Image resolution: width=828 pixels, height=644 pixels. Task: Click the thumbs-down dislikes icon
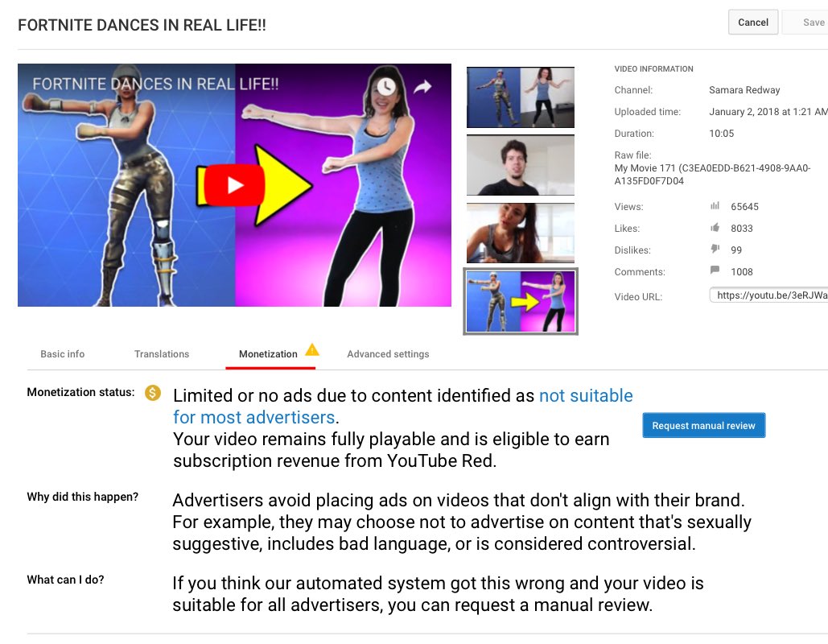(x=715, y=249)
